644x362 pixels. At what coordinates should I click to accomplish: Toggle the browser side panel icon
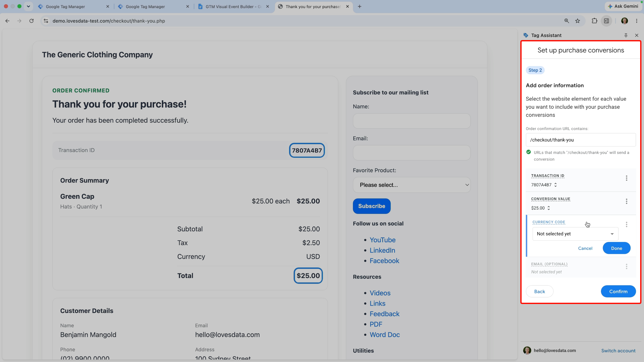pyautogui.click(x=606, y=21)
